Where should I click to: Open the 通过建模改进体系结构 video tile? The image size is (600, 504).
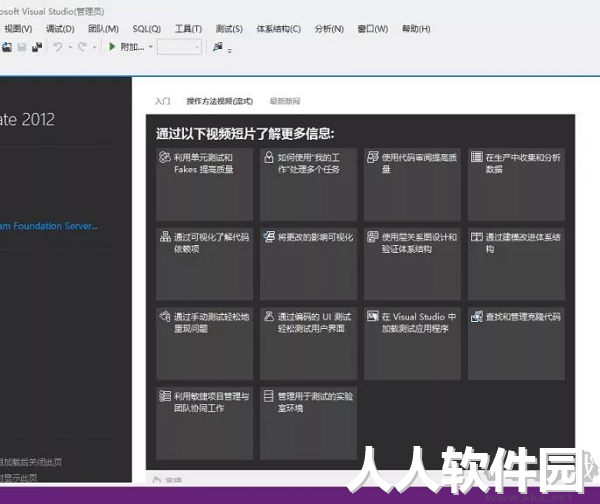[516, 264]
